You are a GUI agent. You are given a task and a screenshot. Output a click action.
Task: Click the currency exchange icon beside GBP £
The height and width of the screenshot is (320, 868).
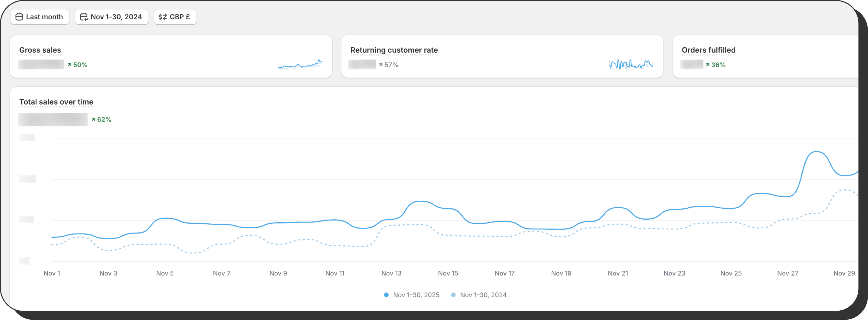163,17
